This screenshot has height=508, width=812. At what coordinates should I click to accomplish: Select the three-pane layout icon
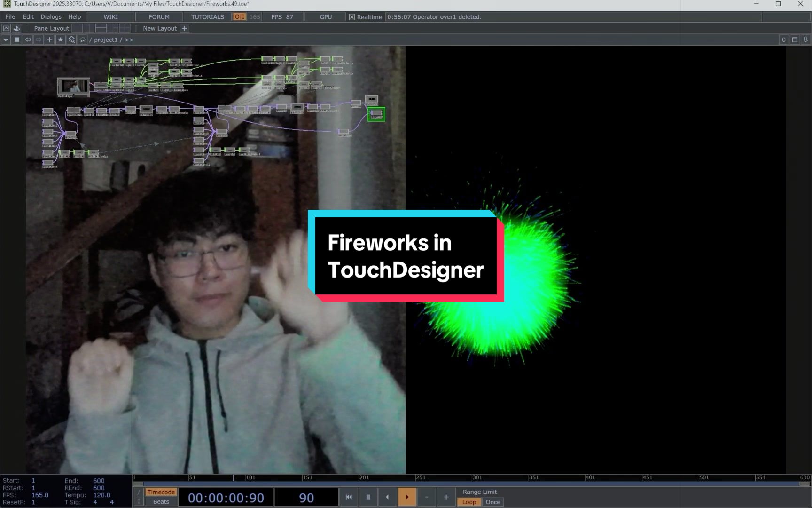click(113, 28)
